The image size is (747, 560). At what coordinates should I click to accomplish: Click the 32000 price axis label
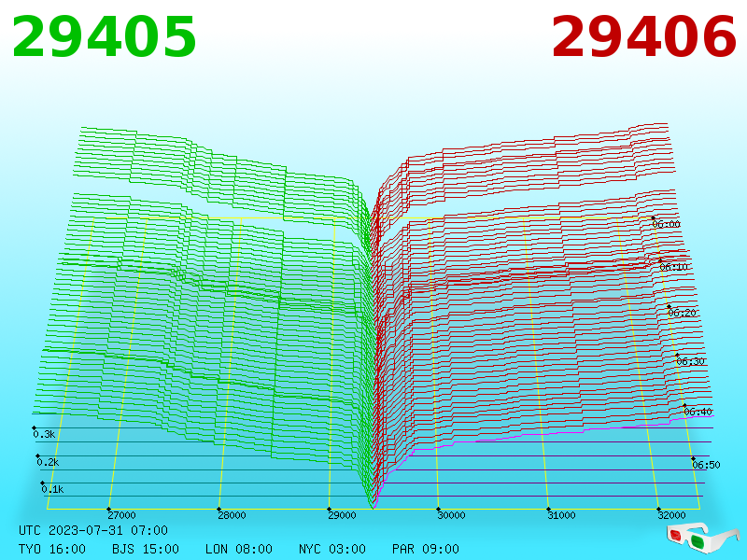(671, 515)
